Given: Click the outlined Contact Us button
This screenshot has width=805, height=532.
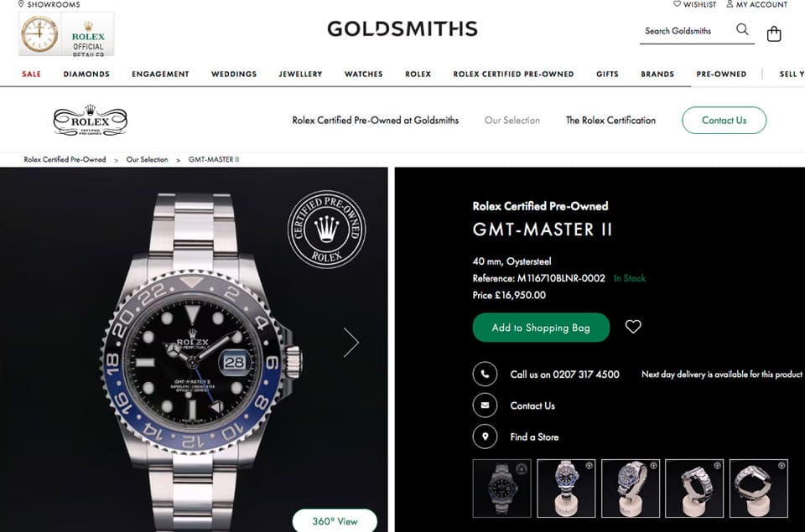Looking at the screenshot, I should pyautogui.click(x=724, y=120).
